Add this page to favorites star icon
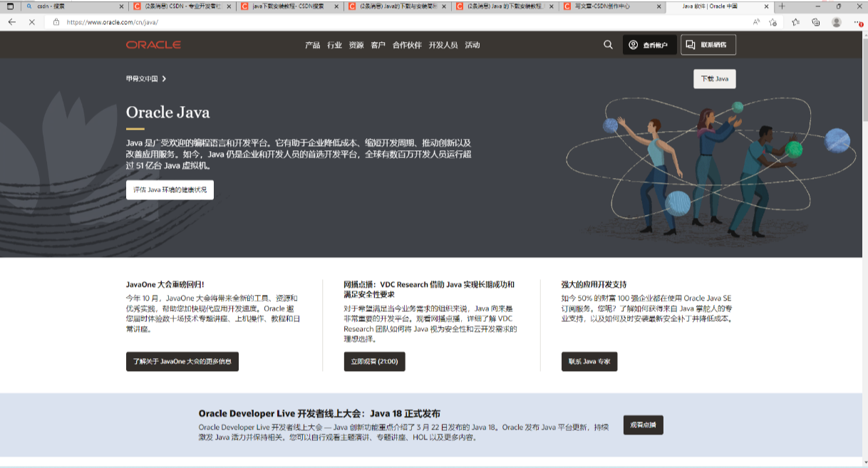Screen dimensions: 868x468 point(773,22)
